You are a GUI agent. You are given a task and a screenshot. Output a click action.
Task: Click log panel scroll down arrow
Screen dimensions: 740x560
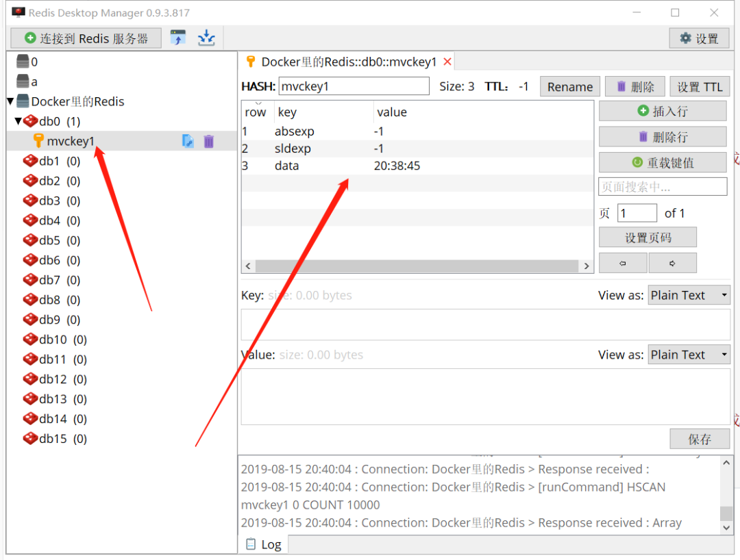726,527
